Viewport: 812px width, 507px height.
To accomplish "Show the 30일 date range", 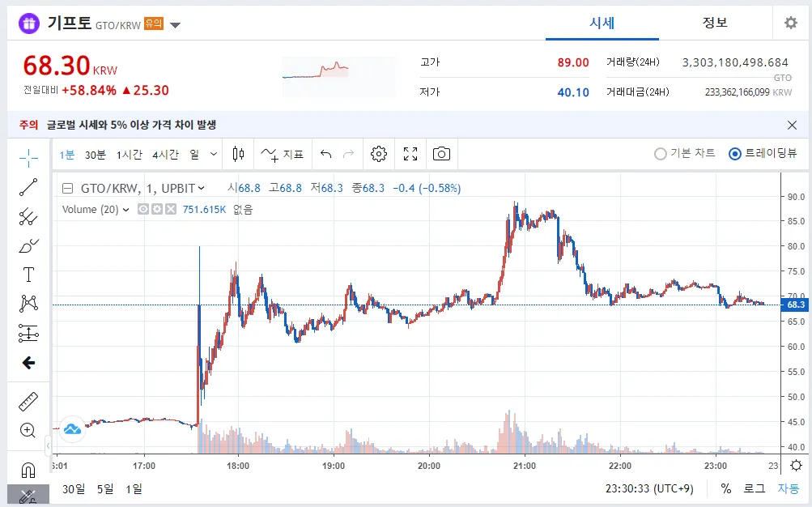I will pos(74,488).
